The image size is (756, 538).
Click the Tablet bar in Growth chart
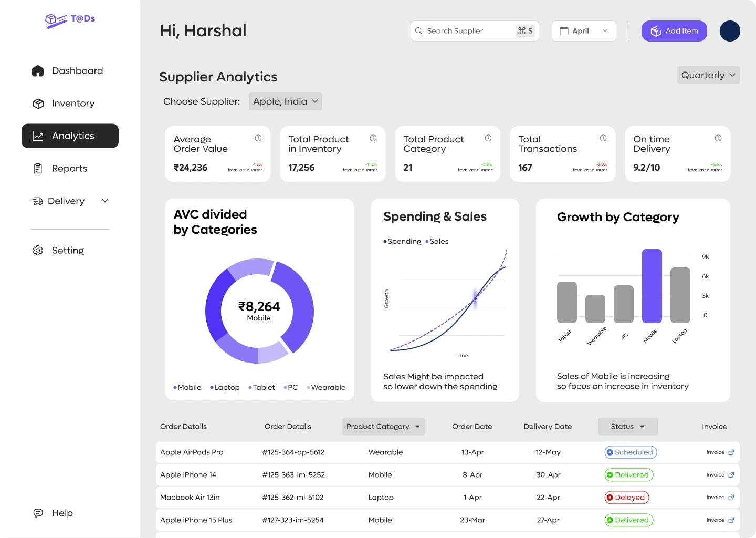(567, 302)
